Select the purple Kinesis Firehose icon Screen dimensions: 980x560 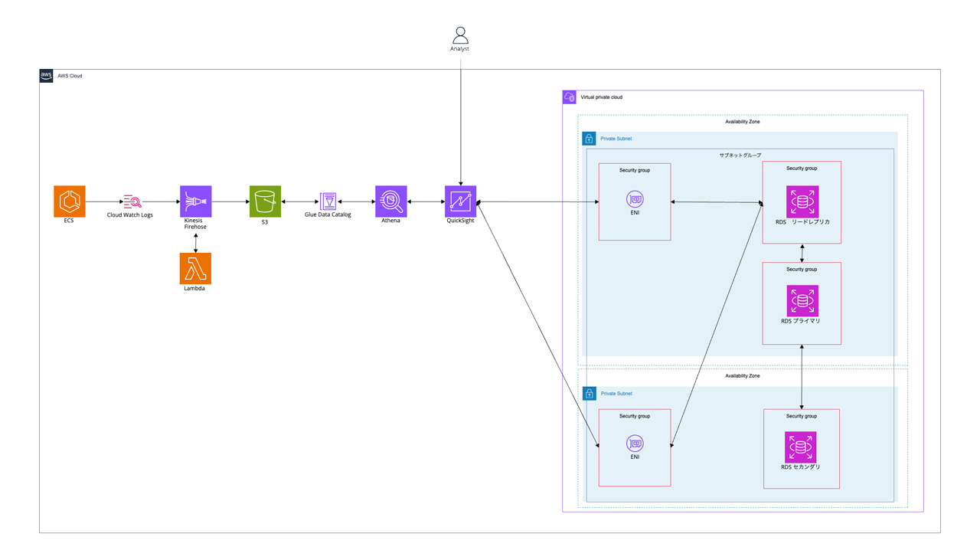[x=196, y=201]
